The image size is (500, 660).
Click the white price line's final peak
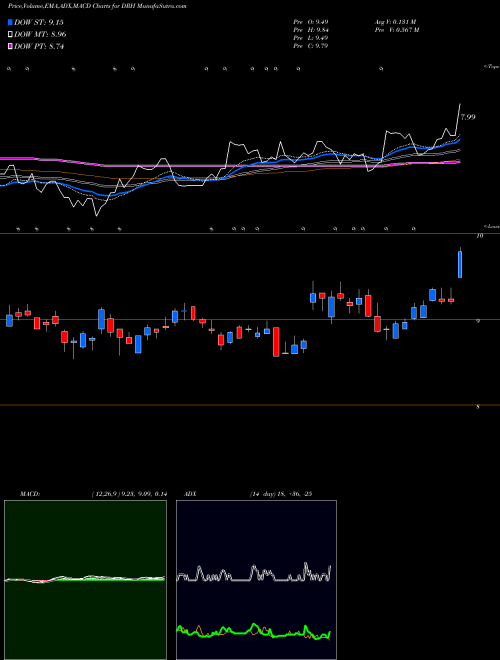tap(460, 104)
